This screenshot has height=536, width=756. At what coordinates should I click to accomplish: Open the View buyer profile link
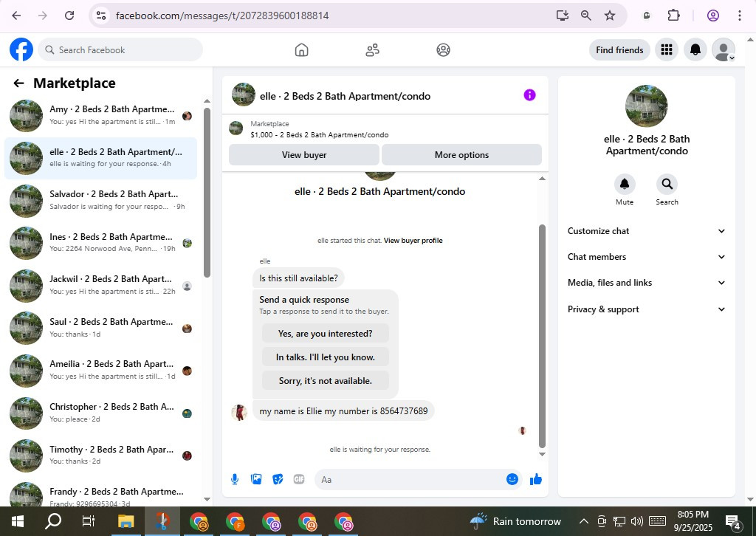point(413,241)
